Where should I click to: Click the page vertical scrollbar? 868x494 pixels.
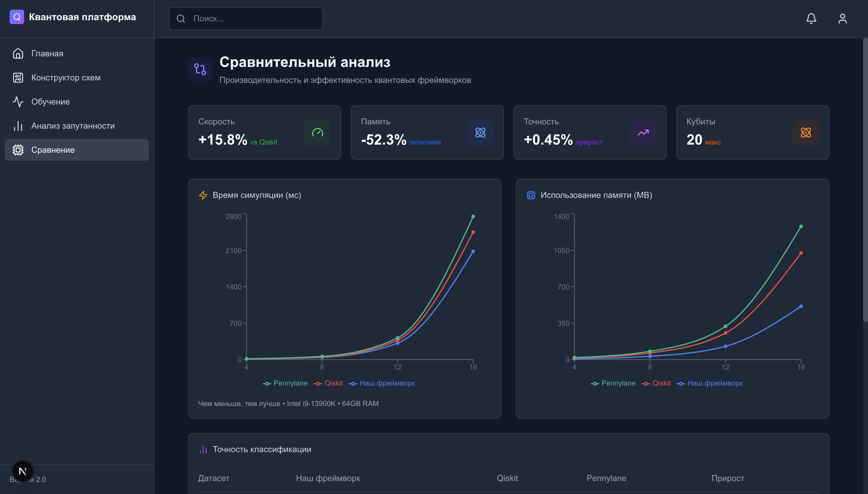(x=865, y=180)
